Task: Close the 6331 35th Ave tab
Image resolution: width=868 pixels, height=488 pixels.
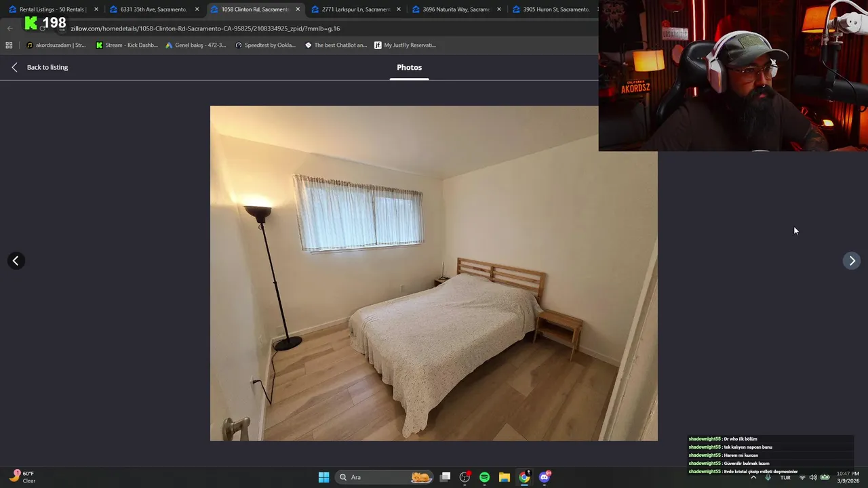Action: [197, 9]
